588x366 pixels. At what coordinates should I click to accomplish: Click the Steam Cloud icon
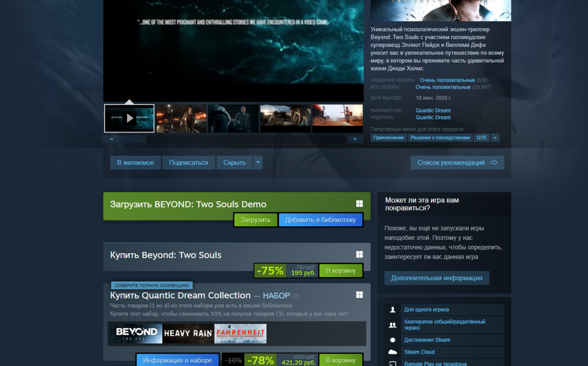(x=393, y=352)
